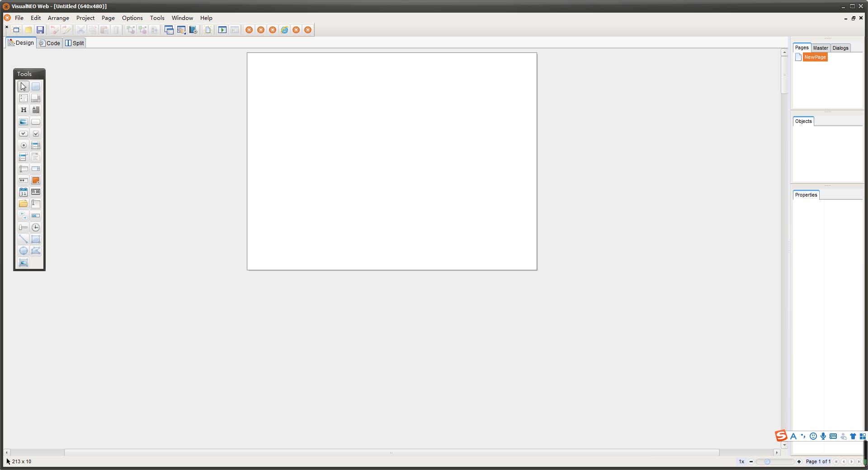Image resolution: width=868 pixels, height=470 pixels.
Task: Click the Sogou microphone voice input icon
Action: point(823,436)
